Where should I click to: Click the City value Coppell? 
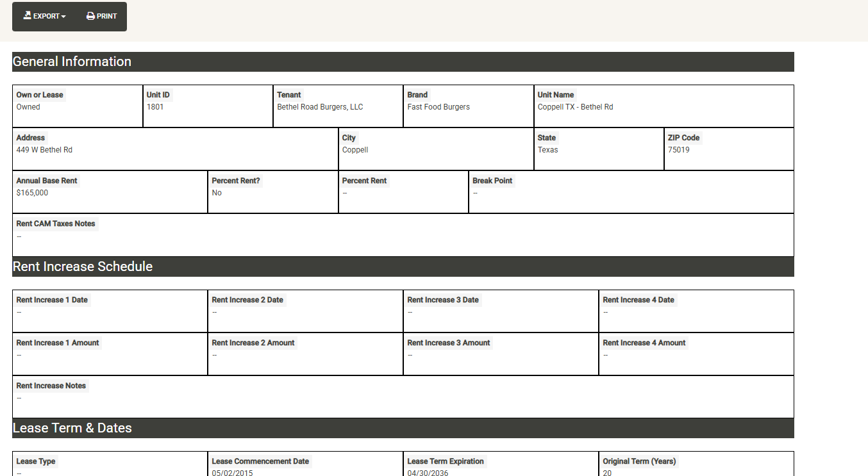coord(355,150)
